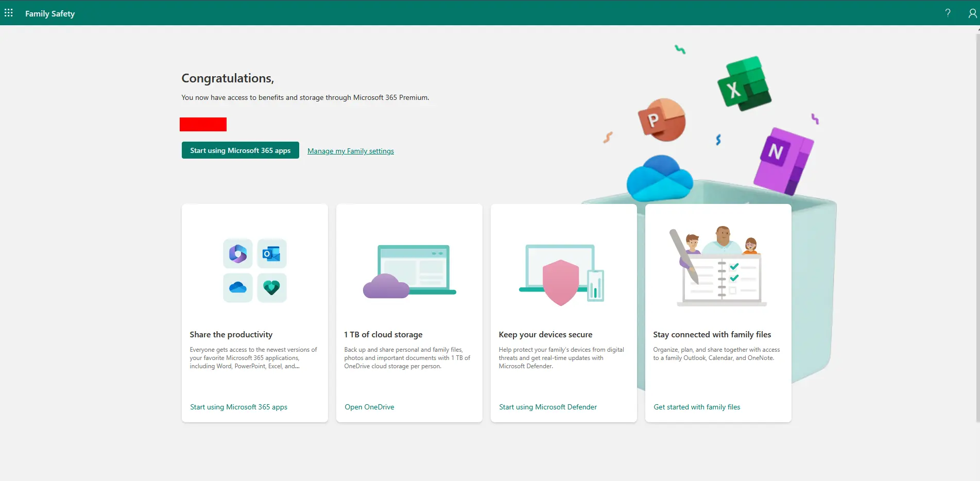Click the cloud storage laptop illustration
This screenshot has height=481, width=980.
click(x=409, y=271)
